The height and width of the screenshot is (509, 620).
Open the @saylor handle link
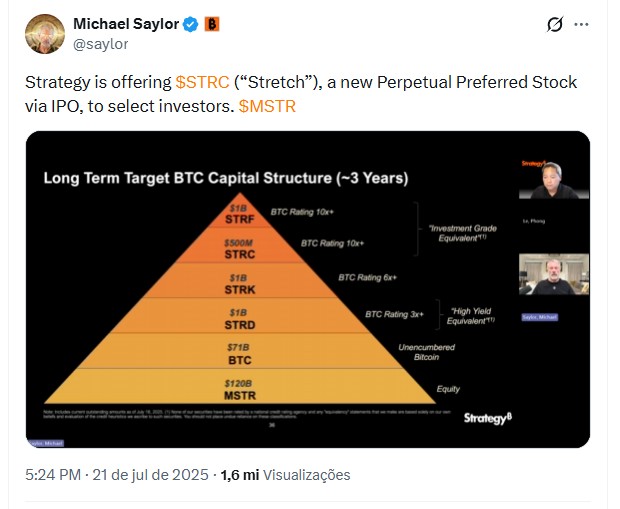click(x=101, y=44)
